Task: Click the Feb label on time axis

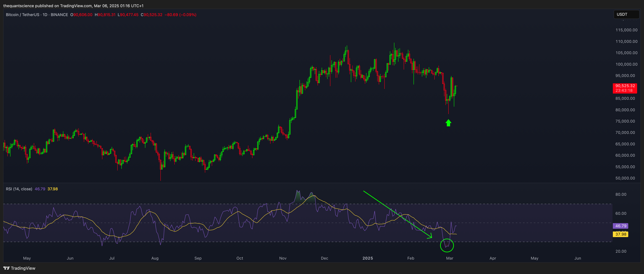Action: pyautogui.click(x=411, y=258)
